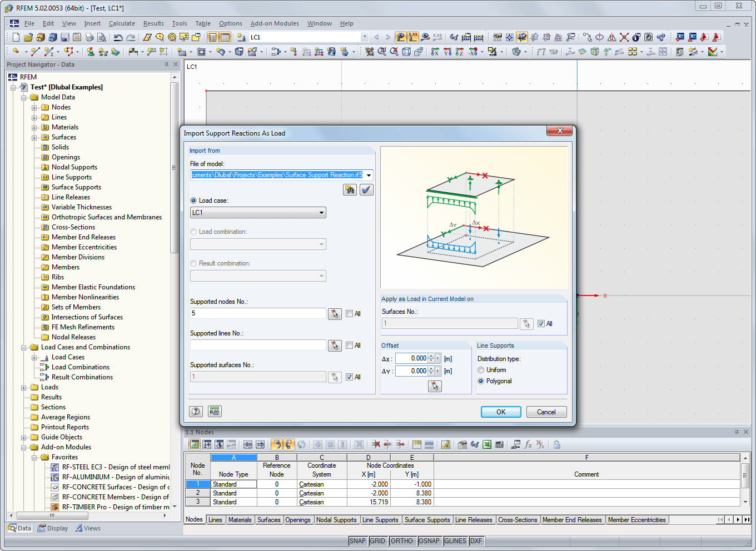This screenshot has width=756, height=551.
Task: Expand the Nodes folder in navigator
Action: pos(34,108)
